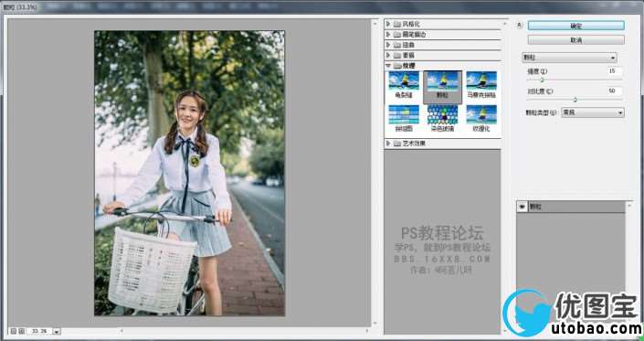Collapse the 纹理 filter category
Viewport: 644px width, 341px height.
(x=388, y=65)
